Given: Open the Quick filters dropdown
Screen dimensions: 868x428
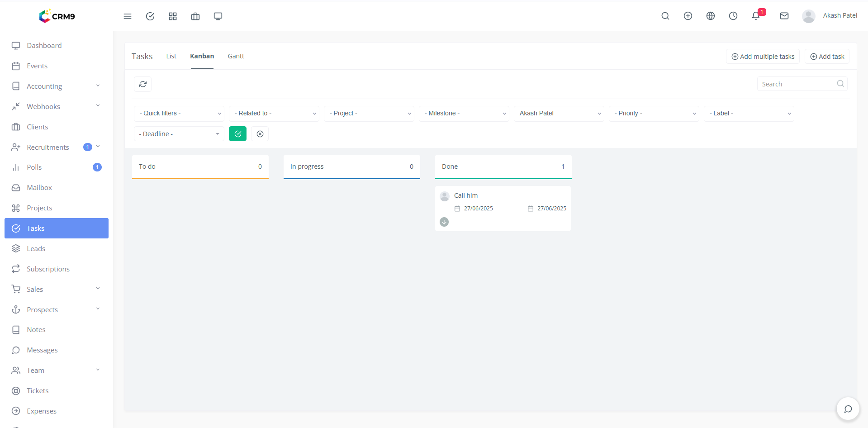Looking at the screenshot, I should pyautogui.click(x=179, y=114).
